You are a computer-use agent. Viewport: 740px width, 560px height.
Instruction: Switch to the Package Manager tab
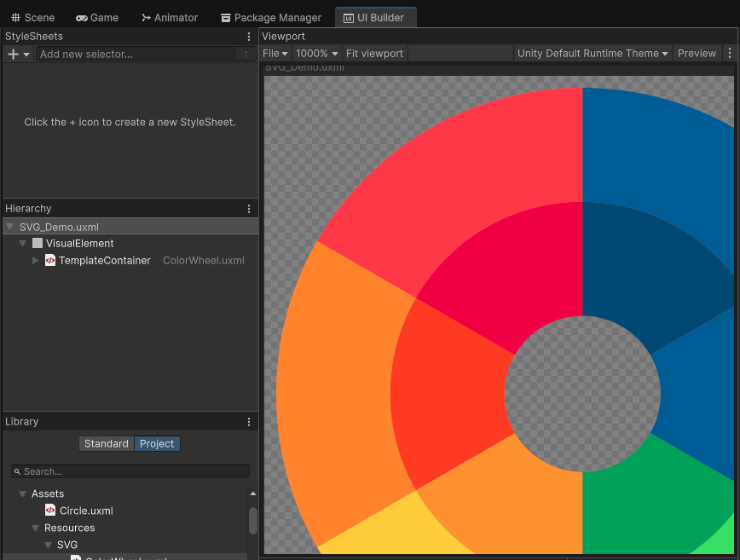click(x=271, y=17)
